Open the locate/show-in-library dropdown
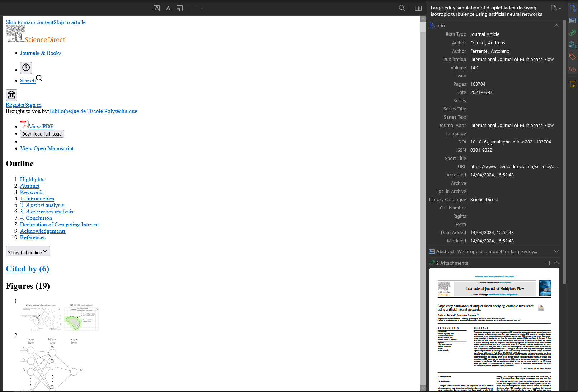Viewport: 578px width, 392px height. click(x=556, y=8)
